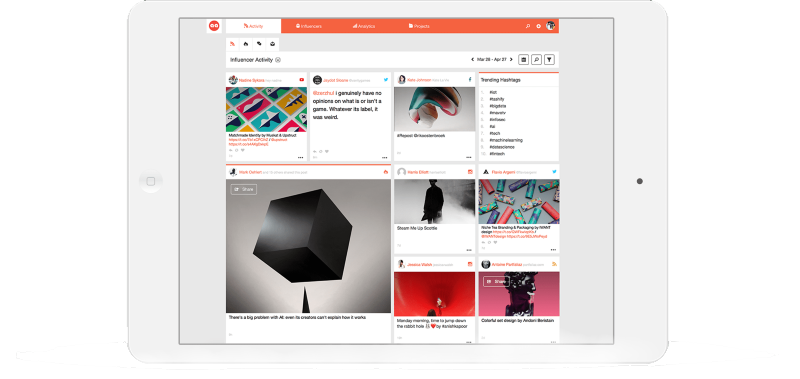This screenshot has height=379, width=800.
Task: Open the Projects tab
Action: coord(419,26)
